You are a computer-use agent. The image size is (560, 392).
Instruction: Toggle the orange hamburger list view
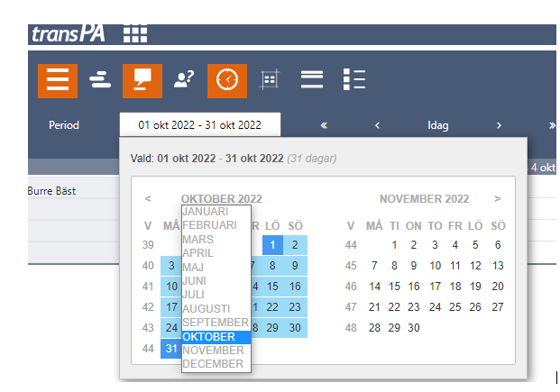click(58, 81)
